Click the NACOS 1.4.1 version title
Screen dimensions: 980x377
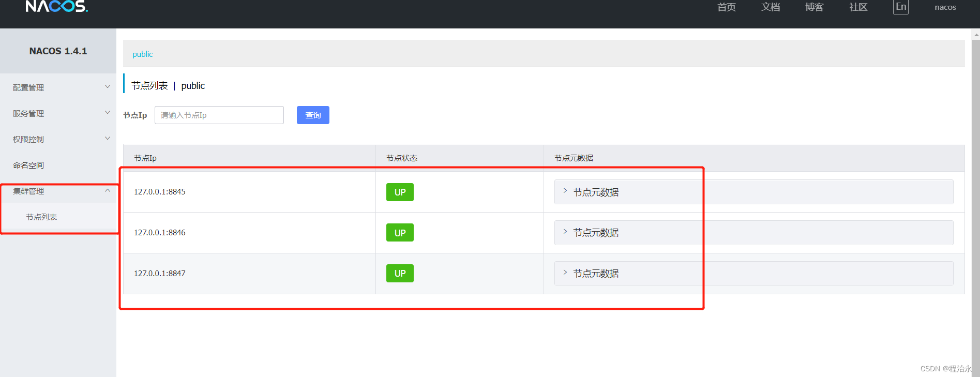(58, 51)
